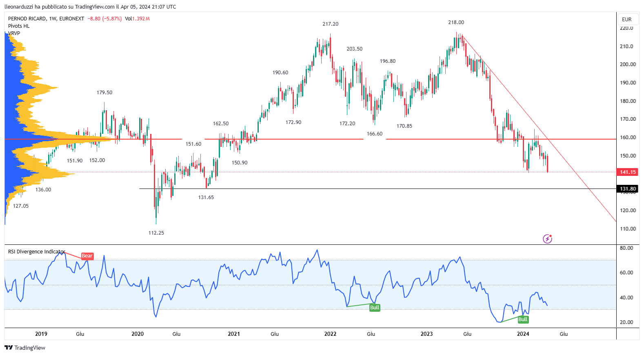Click the 2021 time axis label
The width and height of the screenshot is (644, 355).
234,334
